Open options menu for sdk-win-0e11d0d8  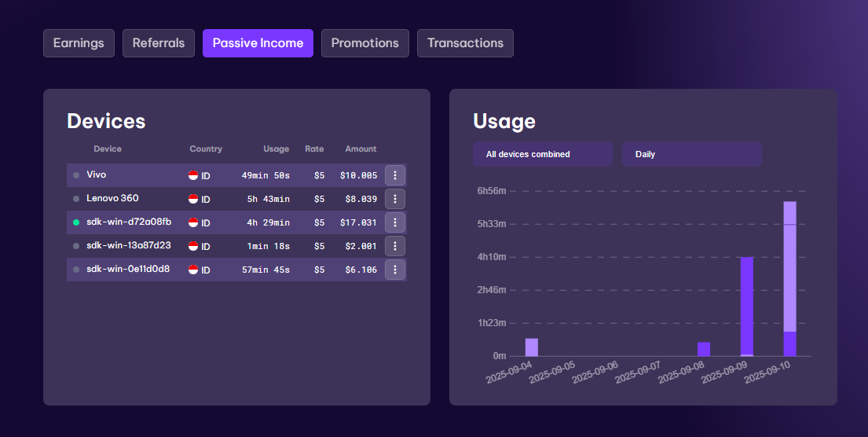pyautogui.click(x=394, y=270)
